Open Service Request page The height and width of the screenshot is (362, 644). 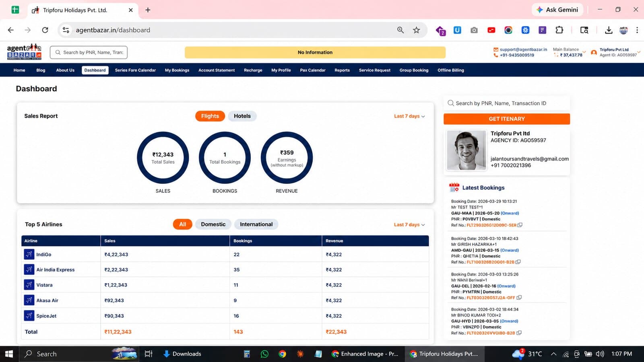pyautogui.click(x=375, y=70)
